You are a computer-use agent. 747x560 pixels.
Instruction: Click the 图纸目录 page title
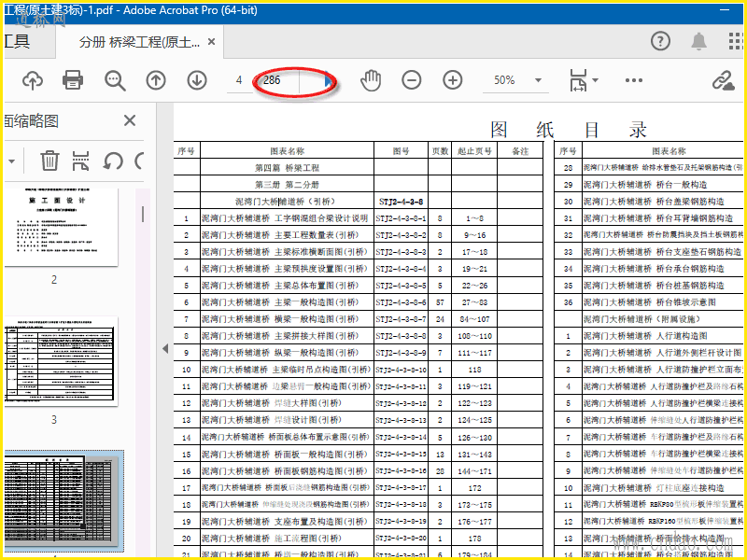click(569, 130)
